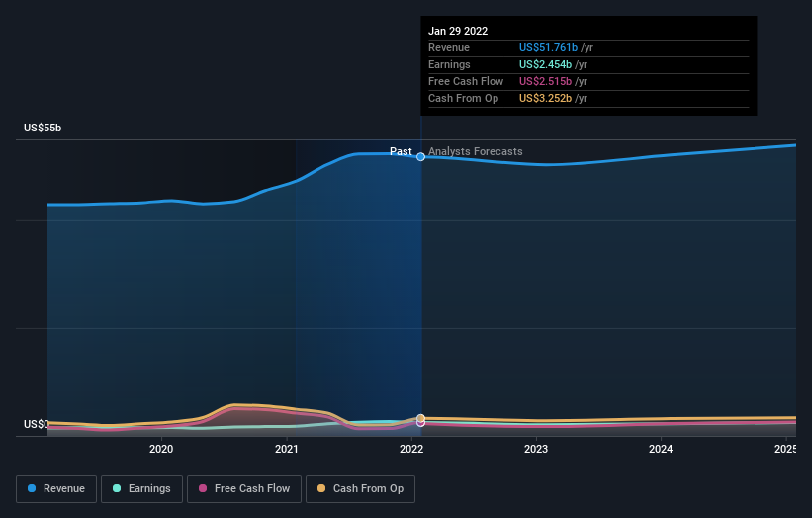Toggle the Cash From Op legend button
Viewport: 812px width, 518px height.
click(360, 489)
